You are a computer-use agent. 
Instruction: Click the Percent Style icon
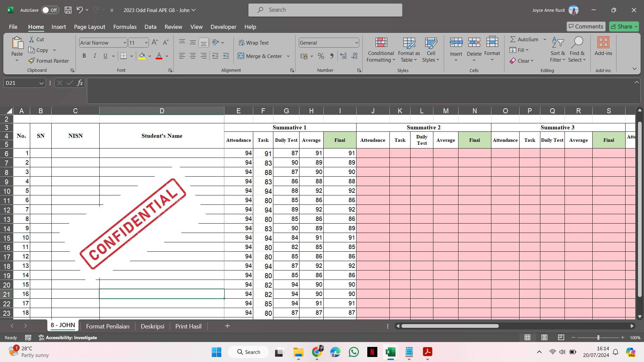(x=321, y=56)
